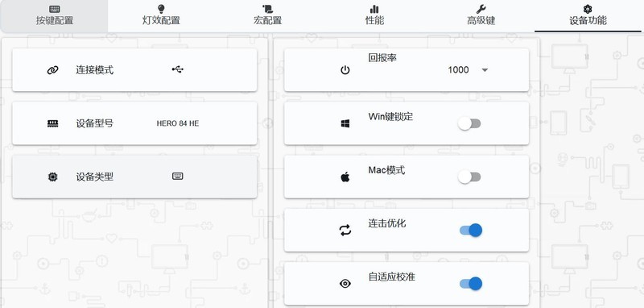The height and width of the screenshot is (308, 644).
Task: Open the 宏配置 tab
Action: pos(268,15)
